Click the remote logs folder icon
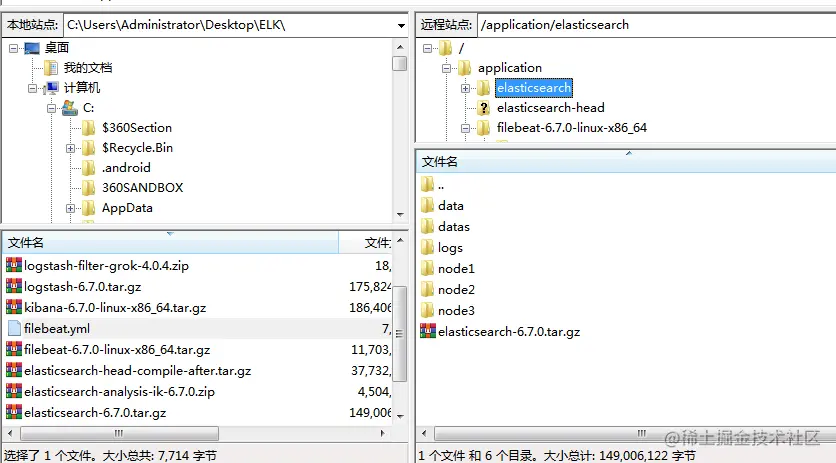Viewport: 836px width, 463px height. tap(427, 248)
